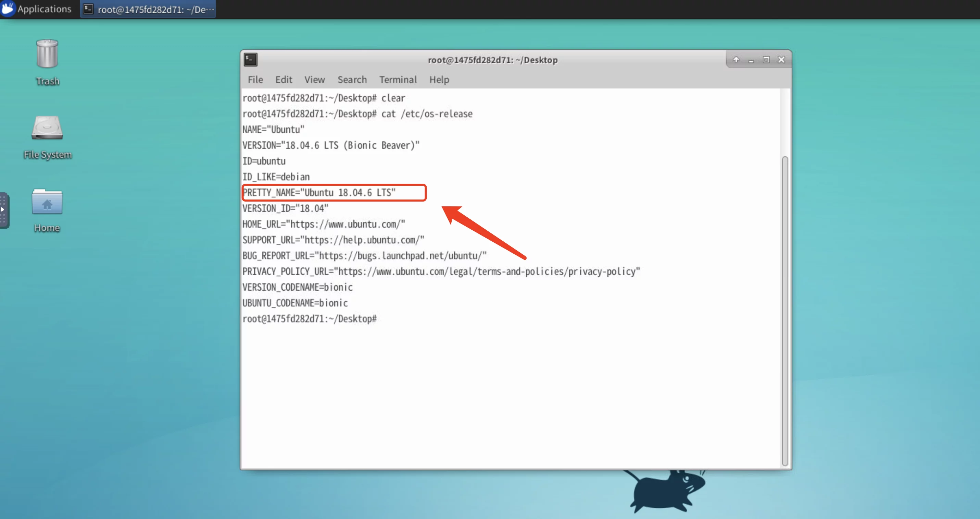The width and height of the screenshot is (980, 519).
Task: Click the terminal vertical scrollbar
Action: pyautogui.click(x=784, y=310)
